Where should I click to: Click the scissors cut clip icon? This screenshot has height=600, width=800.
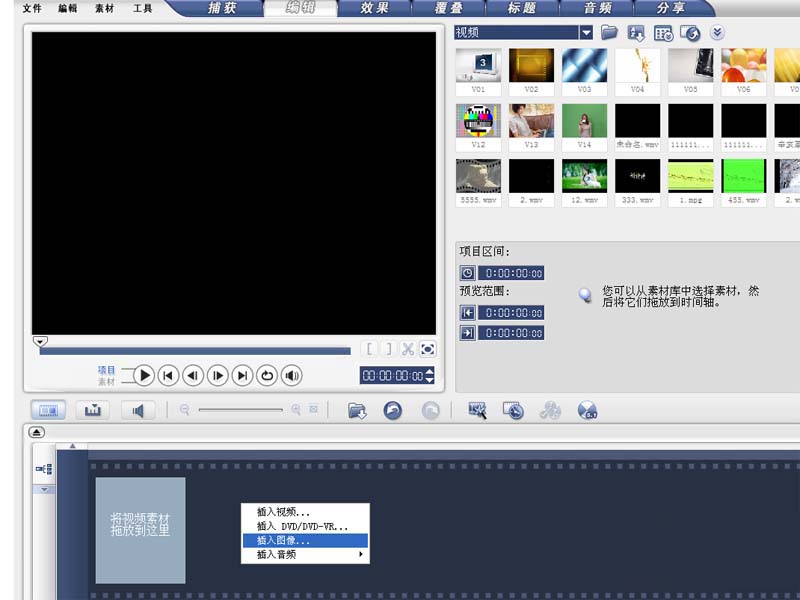point(408,349)
